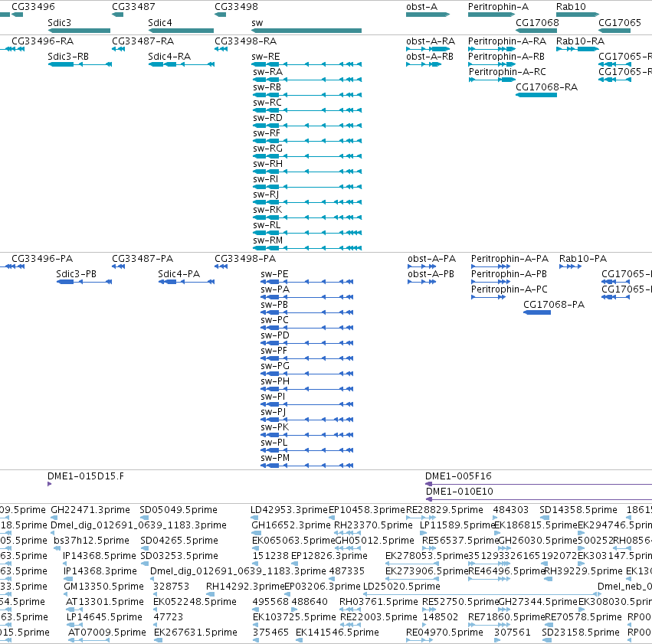Image resolution: width=652 pixels, height=644 pixels.
Task: Click the Sdic3-RB transcript label
Action: pos(68,57)
